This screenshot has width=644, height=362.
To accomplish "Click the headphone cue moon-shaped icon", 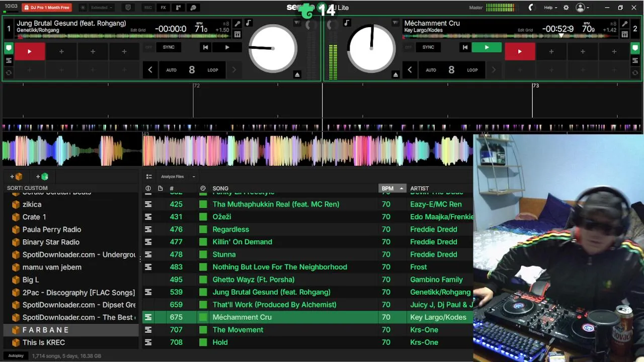I will [x=531, y=8].
